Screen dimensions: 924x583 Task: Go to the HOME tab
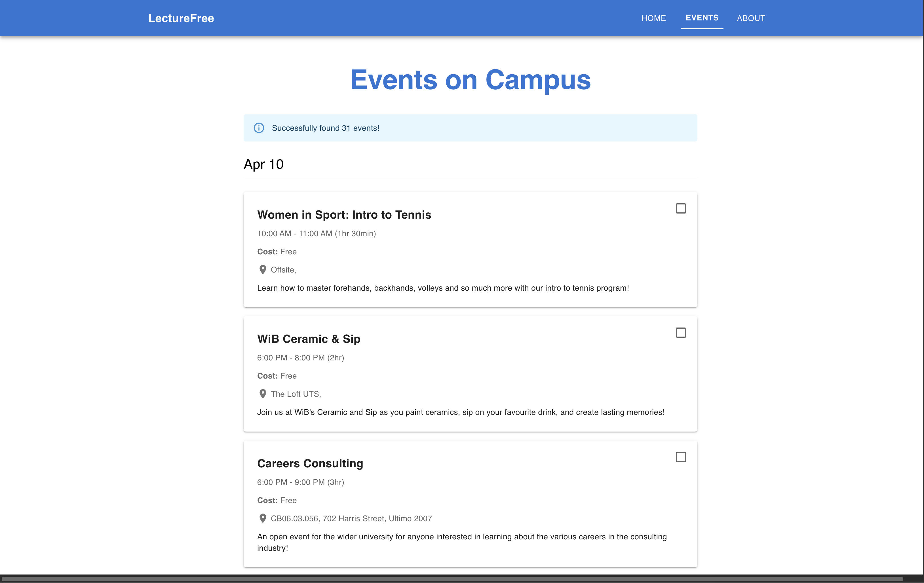click(653, 18)
